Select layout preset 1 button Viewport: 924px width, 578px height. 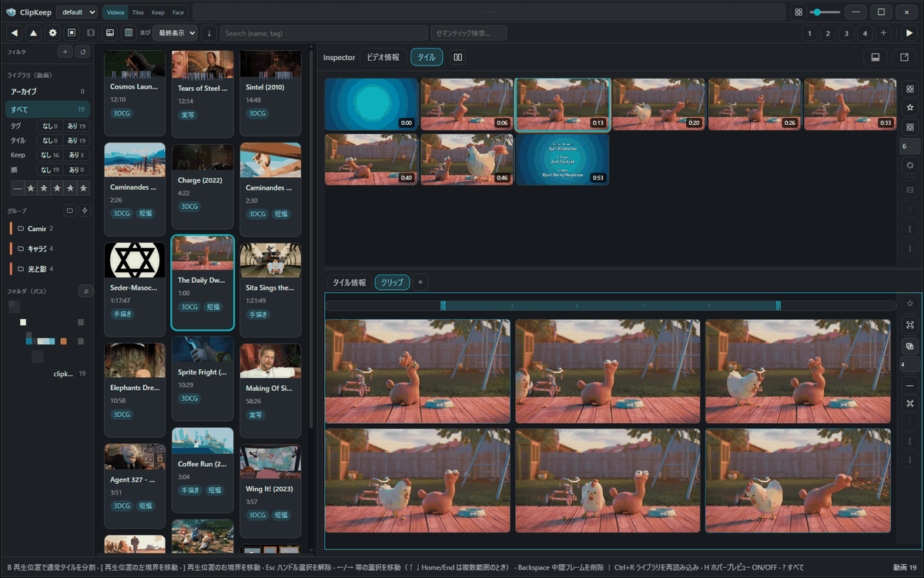pyautogui.click(x=809, y=33)
